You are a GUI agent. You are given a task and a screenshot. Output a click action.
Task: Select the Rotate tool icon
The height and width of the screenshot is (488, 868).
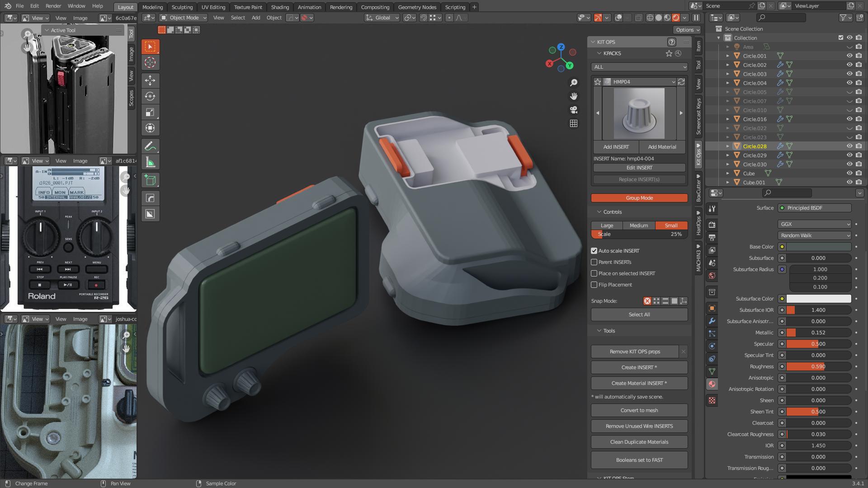tap(150, 96)
